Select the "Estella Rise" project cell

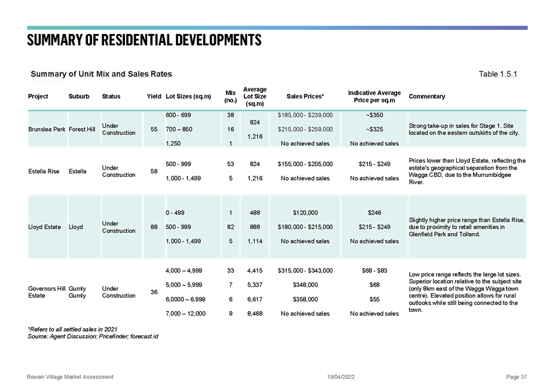click(x=44, y=171)
